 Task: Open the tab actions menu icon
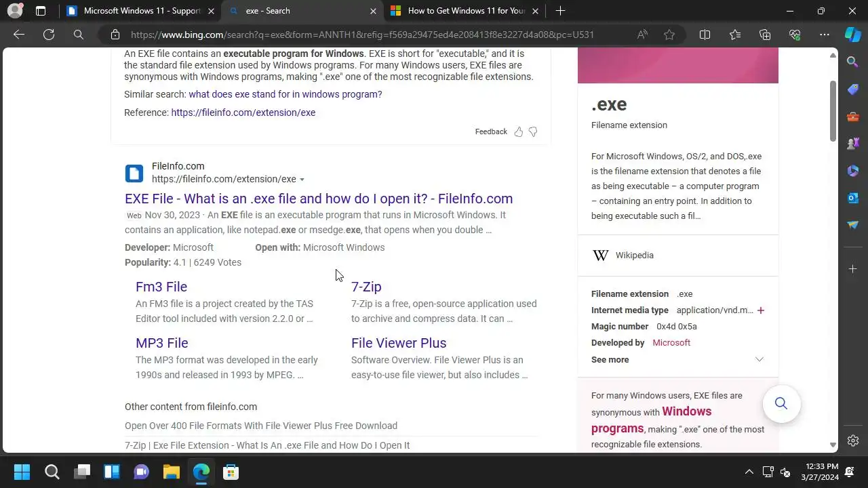(x=41, y=11)
